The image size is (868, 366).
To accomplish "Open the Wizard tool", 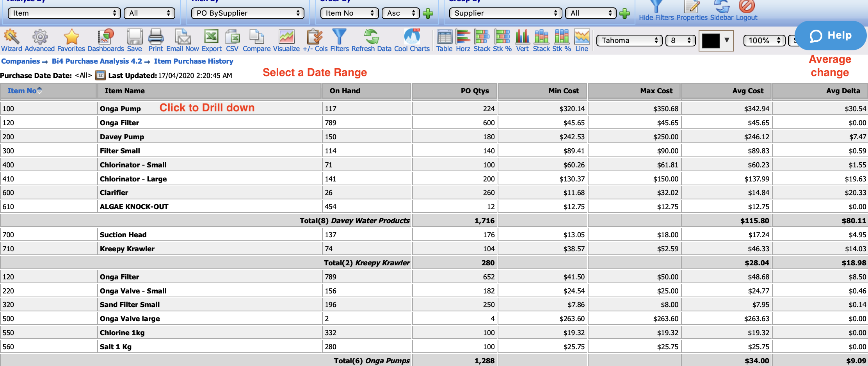I will tap(12, 41).
